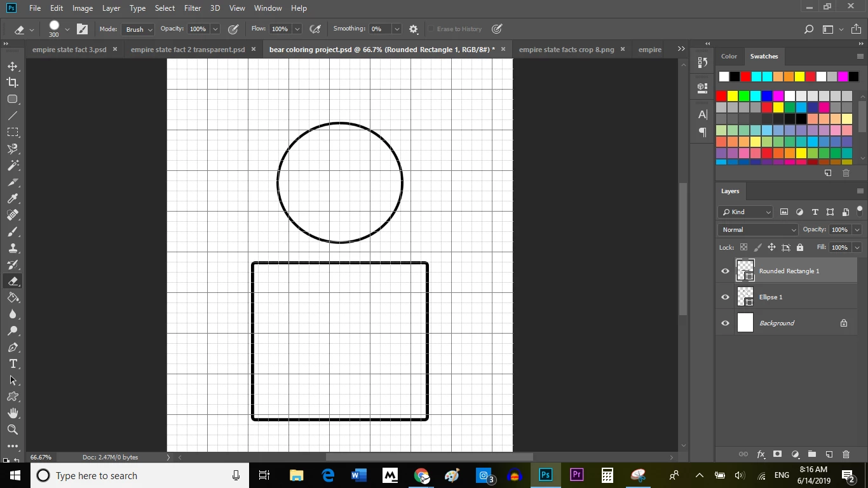Select the Rounded Rectangle shape tool

(x=13, y=99)
